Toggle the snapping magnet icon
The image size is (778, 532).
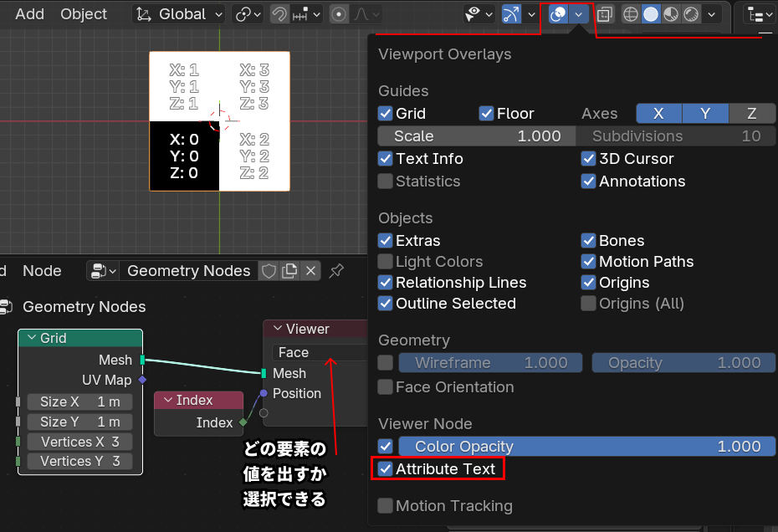point(281,14)
